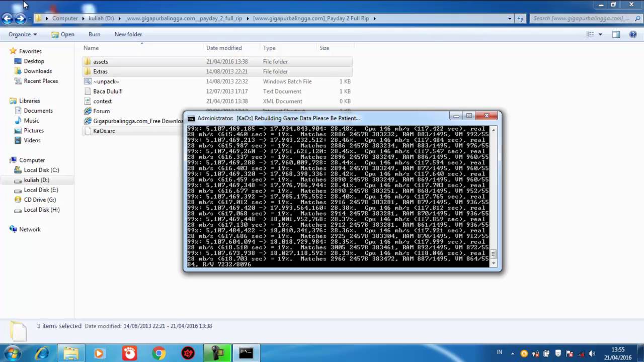This screenshot has width=644, height=362.
Task: Open the network signal tray icon
Action: [580, 353]
